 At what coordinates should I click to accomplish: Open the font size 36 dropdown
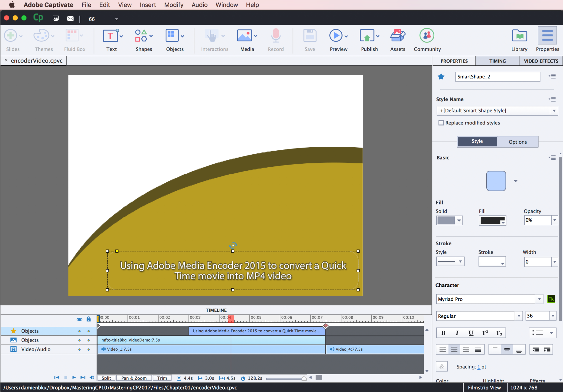coord(553,316)
